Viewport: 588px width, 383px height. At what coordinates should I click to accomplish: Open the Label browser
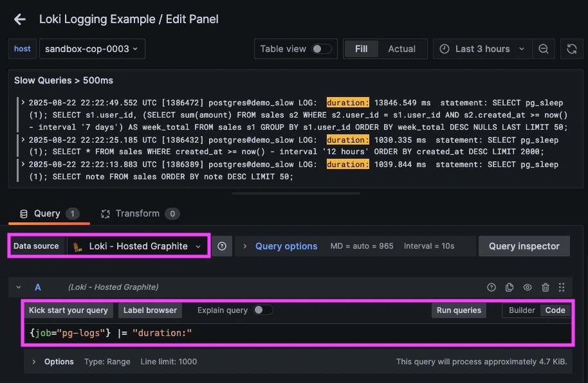click(150, 310)
